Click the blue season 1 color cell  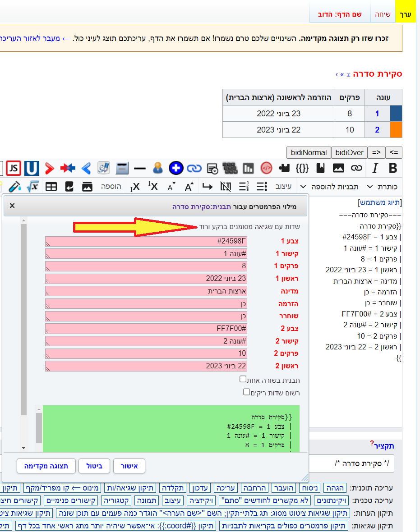pos(396,113)
